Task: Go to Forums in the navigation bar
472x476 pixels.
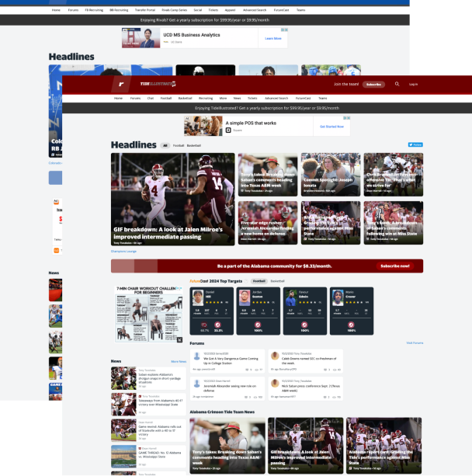Action: tap(135, 99)
